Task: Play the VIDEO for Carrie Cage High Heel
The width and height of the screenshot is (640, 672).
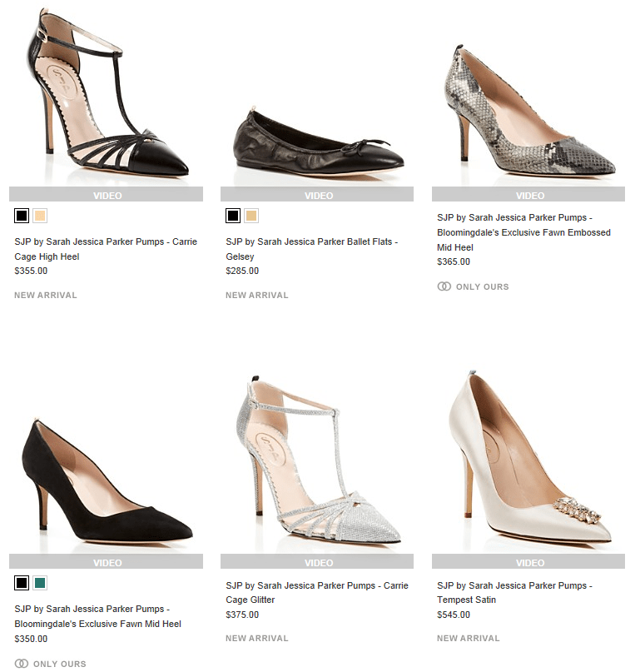Action: point(107,194)
